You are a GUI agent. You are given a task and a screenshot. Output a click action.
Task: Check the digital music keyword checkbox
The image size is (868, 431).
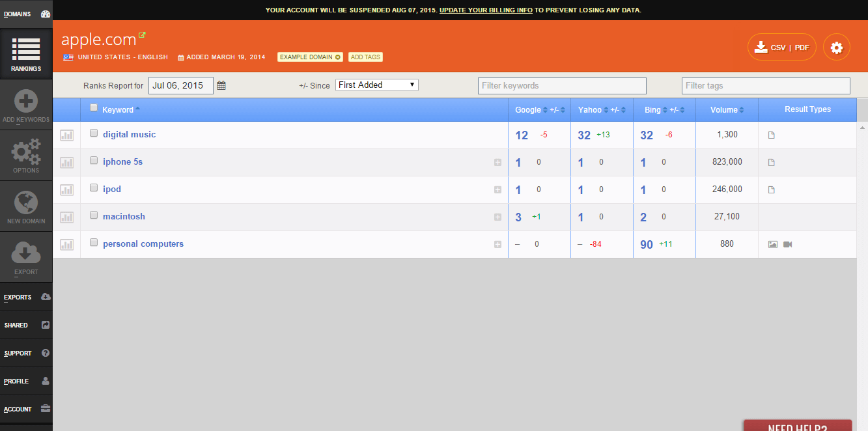tap(94, 133)
